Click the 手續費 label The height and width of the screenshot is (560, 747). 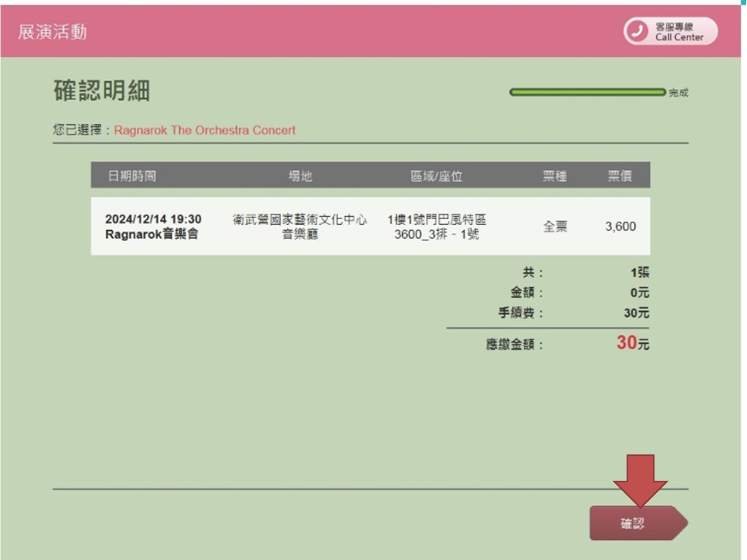(520, 313)
